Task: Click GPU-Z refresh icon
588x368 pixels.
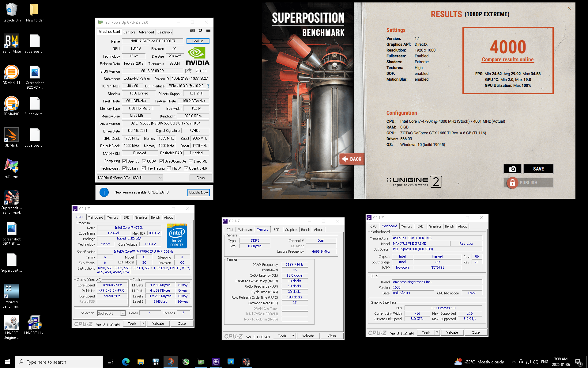Action: pos(200,30)
